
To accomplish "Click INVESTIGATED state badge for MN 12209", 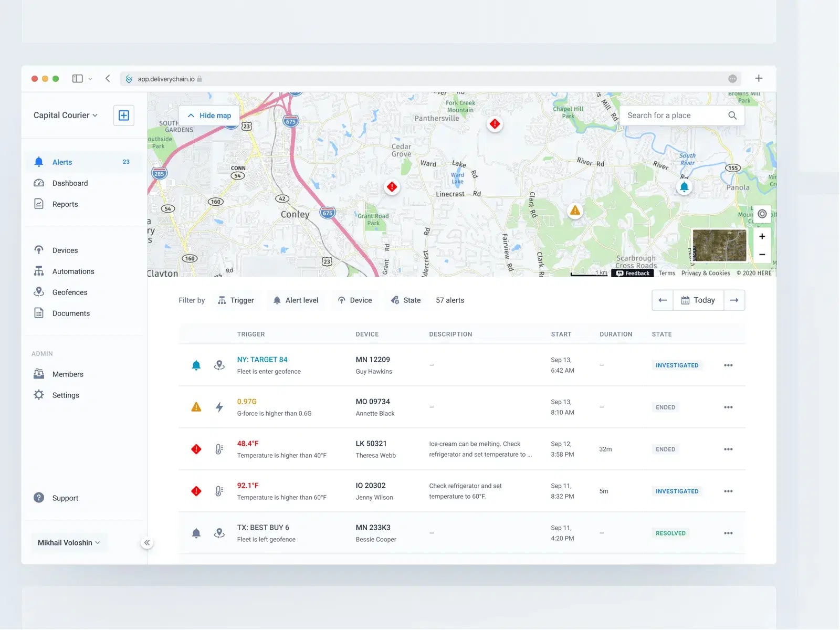I will pyautogui.click(x=677, y=365).
